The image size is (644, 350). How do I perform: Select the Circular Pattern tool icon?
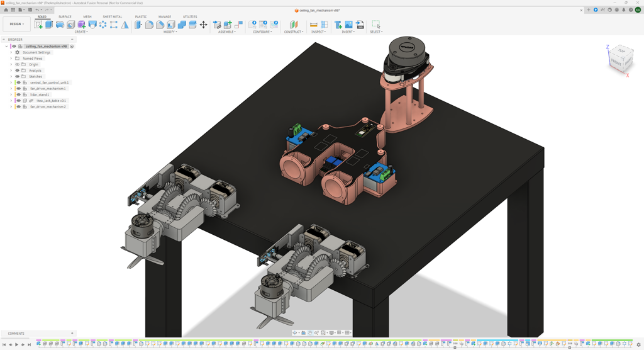(103, 25)
